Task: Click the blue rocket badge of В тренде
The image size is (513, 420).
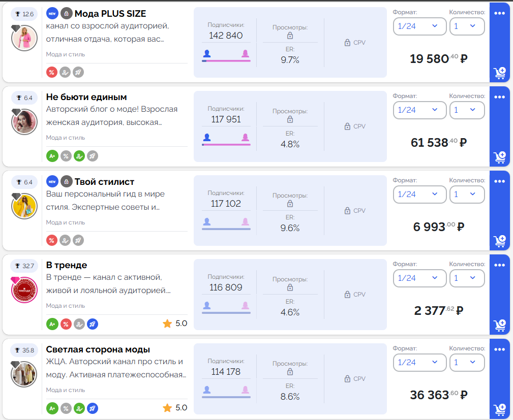Action: pos(93,324)
